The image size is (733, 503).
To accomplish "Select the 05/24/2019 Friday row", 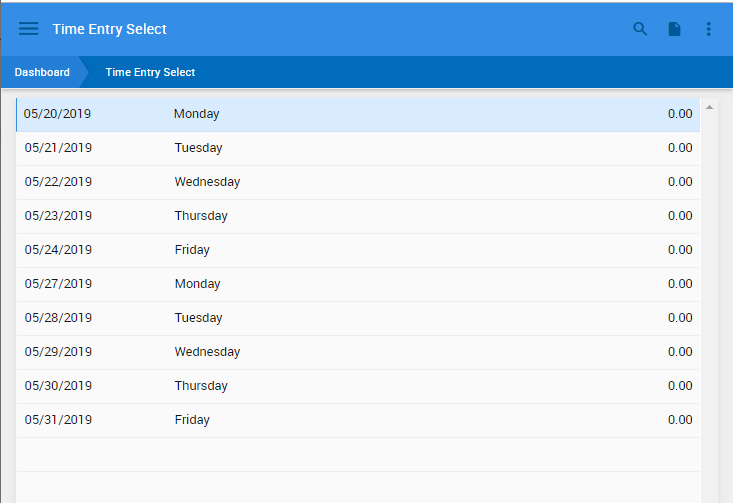I will 358,251.
